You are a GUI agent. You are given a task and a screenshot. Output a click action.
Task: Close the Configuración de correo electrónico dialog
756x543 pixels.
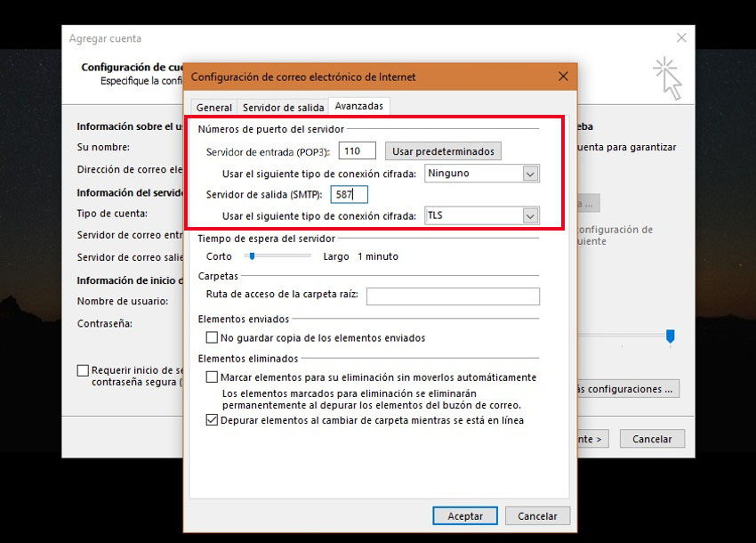coord(562,77)
